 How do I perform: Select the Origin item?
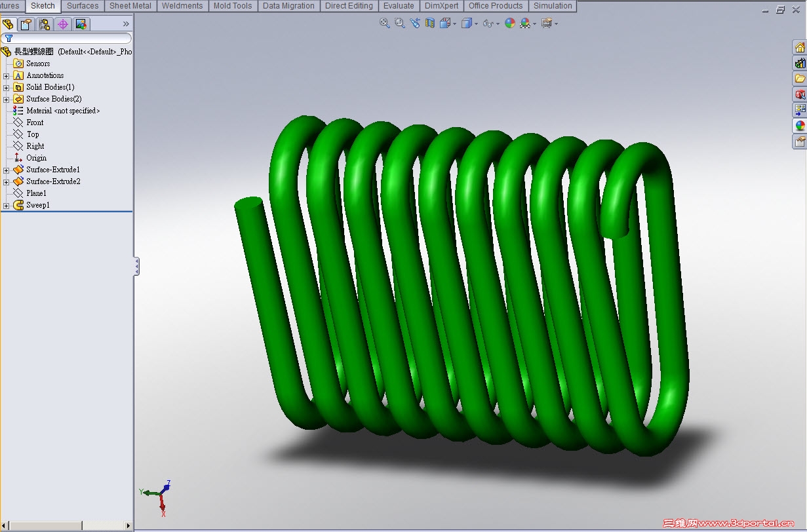point(36,158)
